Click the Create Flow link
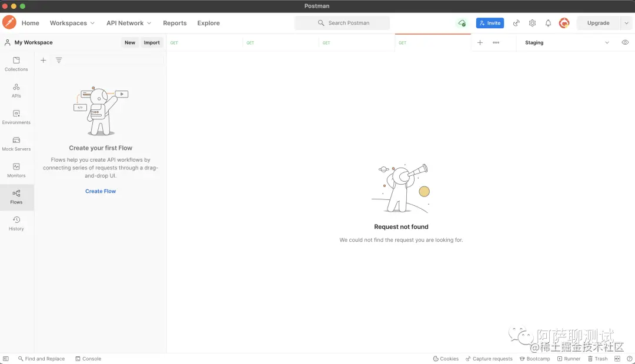The image size is (635, 364). pos(101,191)
